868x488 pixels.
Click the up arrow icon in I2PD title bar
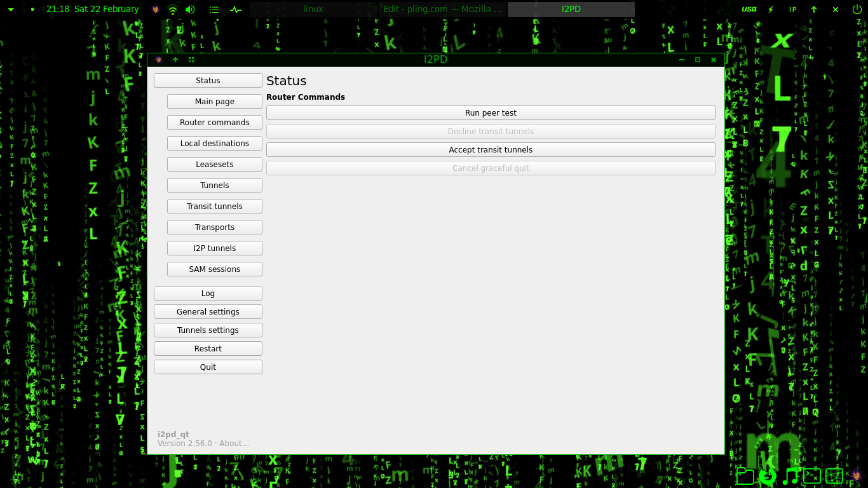(175, 60)
